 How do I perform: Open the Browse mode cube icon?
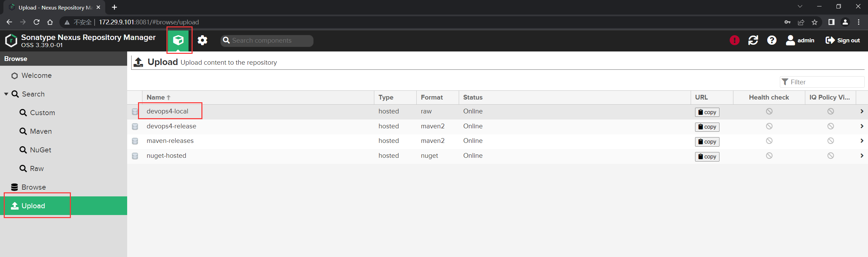click(x=178, y=40)
